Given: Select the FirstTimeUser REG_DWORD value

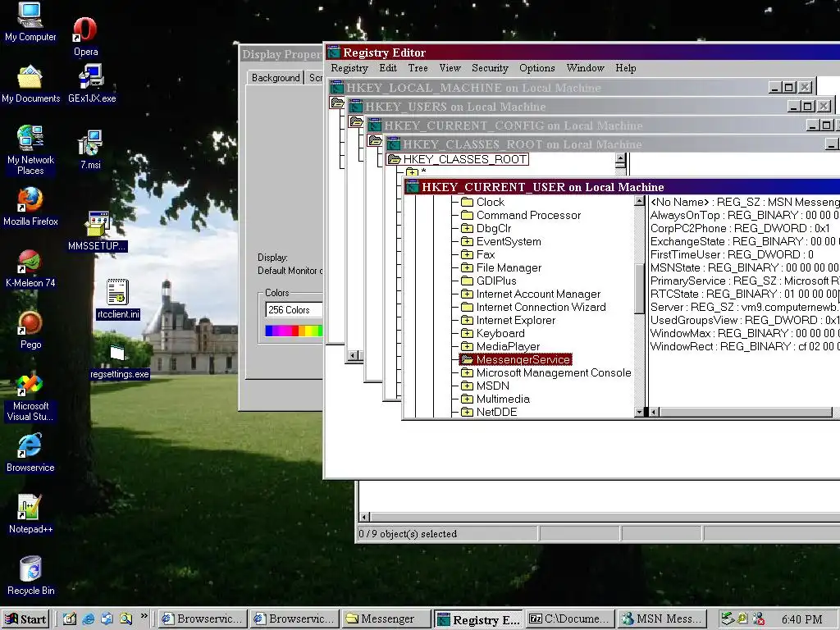Looking at the screenshot, I should click(732, 254).
